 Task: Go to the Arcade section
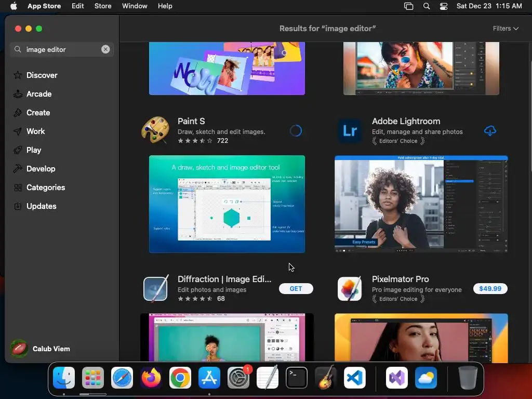33,94
